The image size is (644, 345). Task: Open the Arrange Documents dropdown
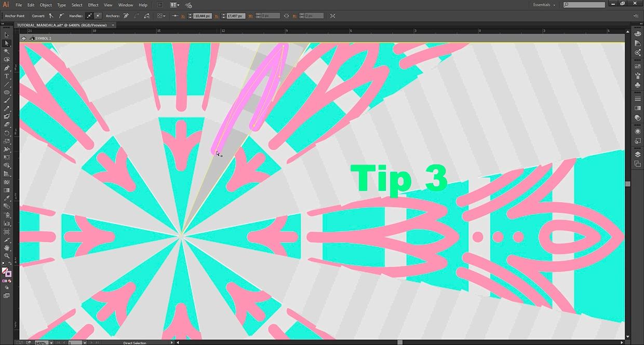pyautogui.click(x=175, y=5)
